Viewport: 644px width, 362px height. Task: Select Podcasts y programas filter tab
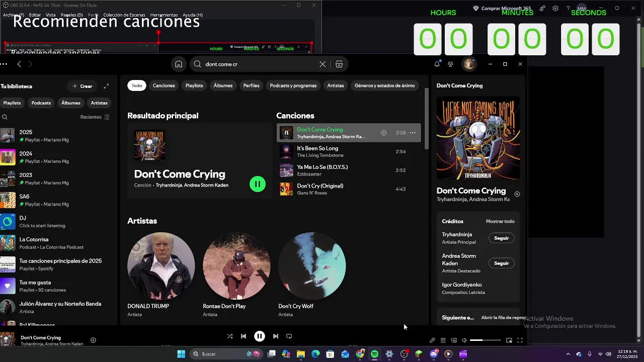(293, 85)
